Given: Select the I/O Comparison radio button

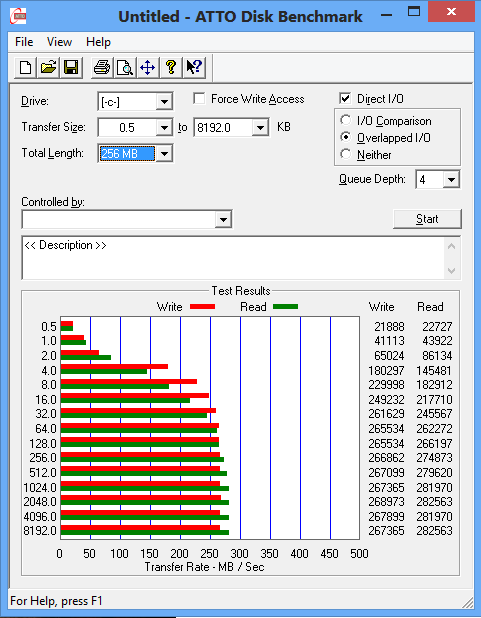Looking at the screenshot, I should point(345,120).
